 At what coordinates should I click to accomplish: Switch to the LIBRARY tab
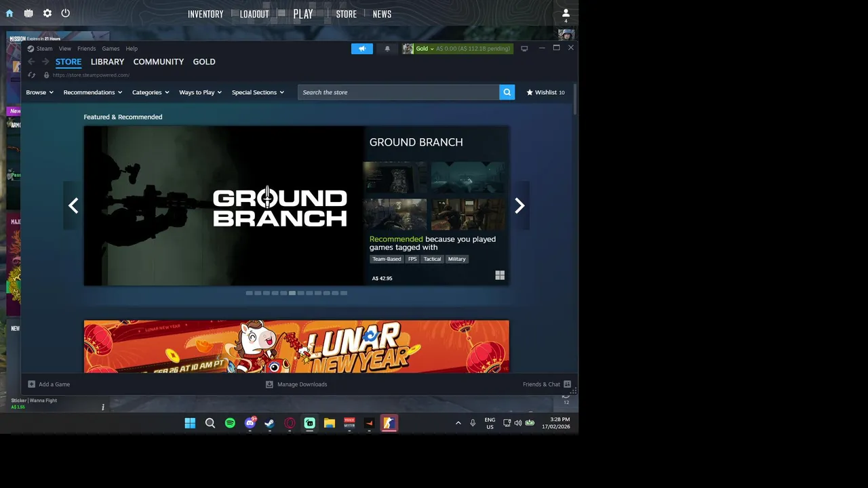[107, 62]
